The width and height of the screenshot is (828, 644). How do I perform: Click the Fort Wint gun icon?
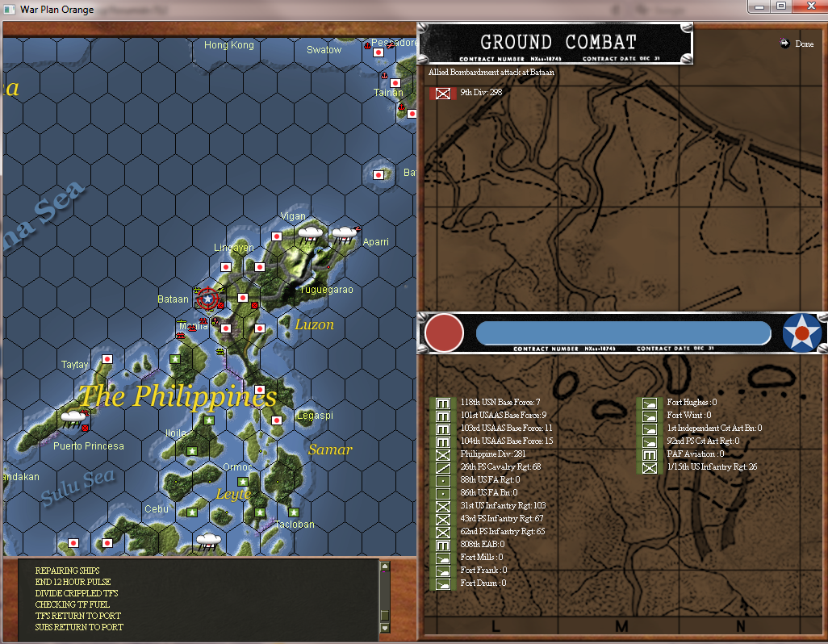click(x=649, y=416)
